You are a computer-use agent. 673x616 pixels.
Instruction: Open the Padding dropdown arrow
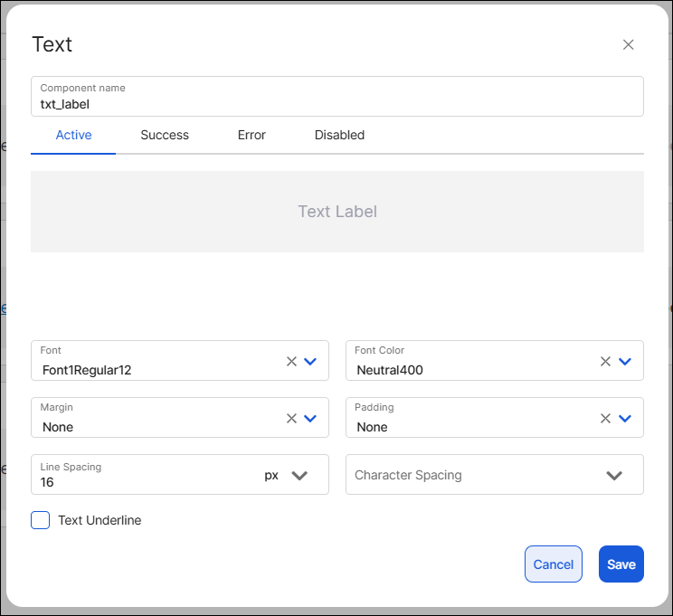pos(625,418)
